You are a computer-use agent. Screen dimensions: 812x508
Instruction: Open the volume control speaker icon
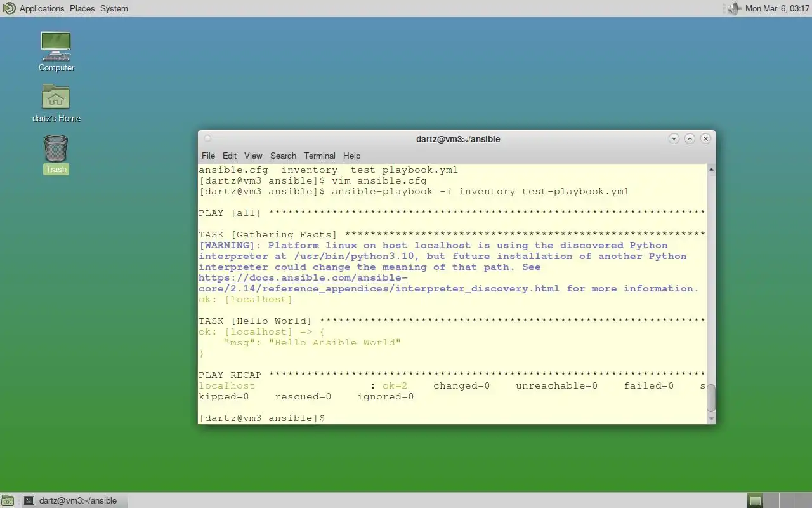coord(733,8)
